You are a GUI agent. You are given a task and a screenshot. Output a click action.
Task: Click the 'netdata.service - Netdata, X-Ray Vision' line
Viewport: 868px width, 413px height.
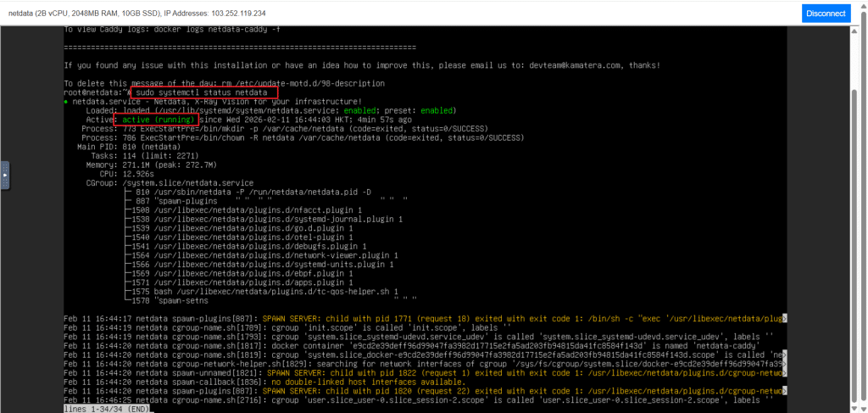coord(213,102)
